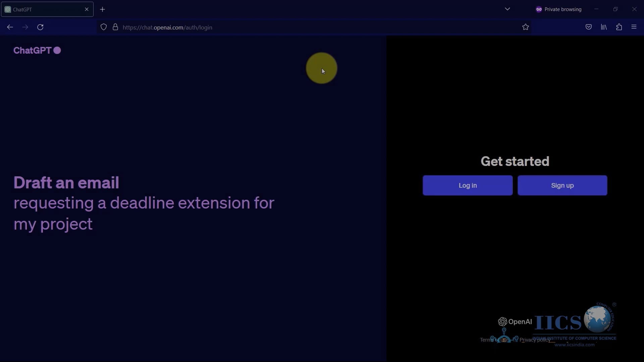
Task: Click the ChatGPT logo heading
Action: click(33, 50)
